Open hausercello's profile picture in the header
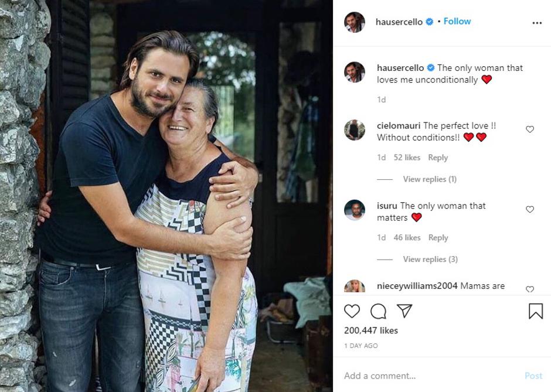This screenshot has width=551, height=392. pyautogui.click(x=354, y=21)
